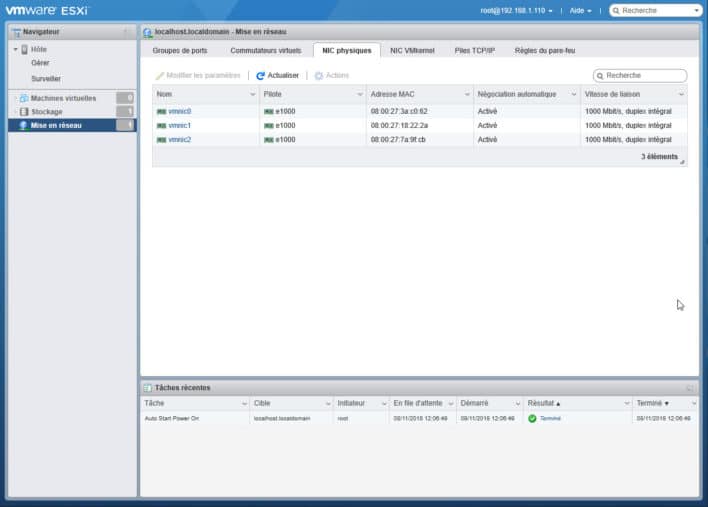This screenshot has width=708, height=507.
Task: Click the pencil icon for Modifier les paramètres
Action: [x=160, y=76]
